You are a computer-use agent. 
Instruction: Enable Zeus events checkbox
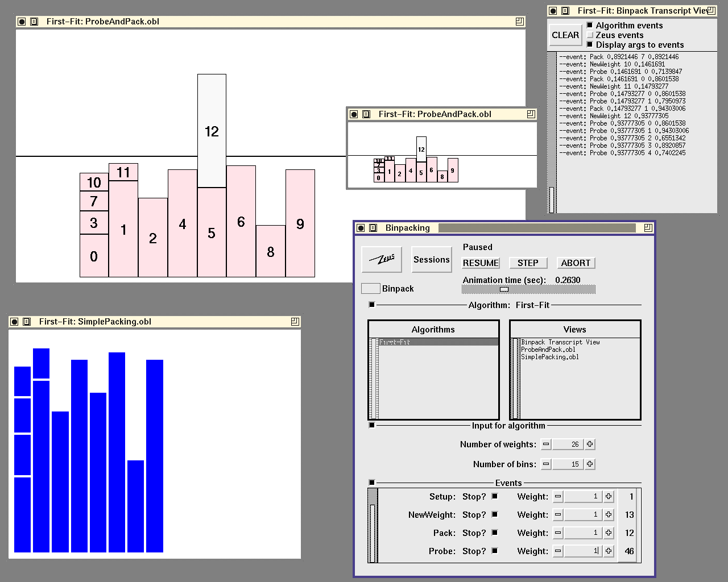[x=590, y=35]
